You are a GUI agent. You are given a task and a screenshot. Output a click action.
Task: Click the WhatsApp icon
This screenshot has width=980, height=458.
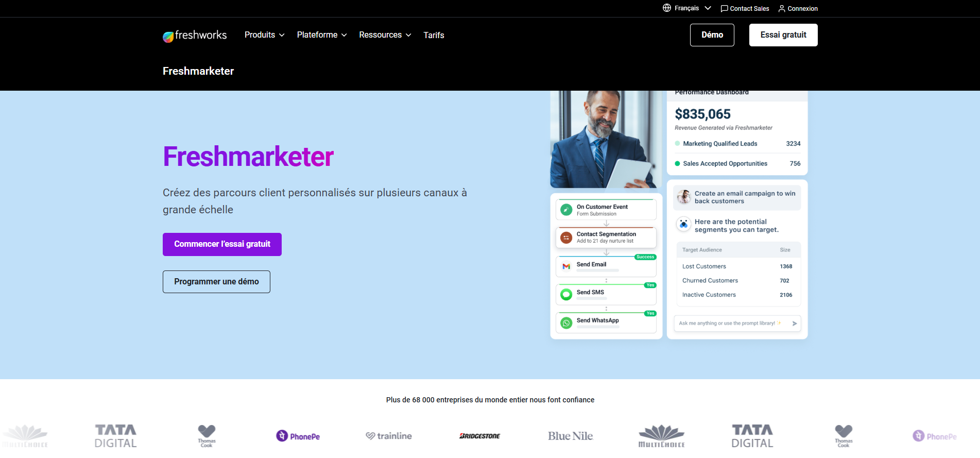tap(566, 323)
